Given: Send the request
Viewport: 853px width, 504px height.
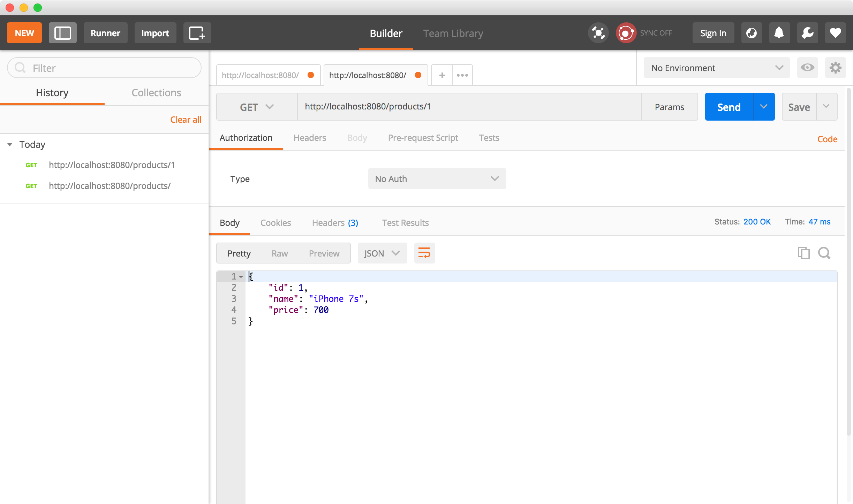Looking at the screenshot, I should pyautogui.click(x=729, y=107).
